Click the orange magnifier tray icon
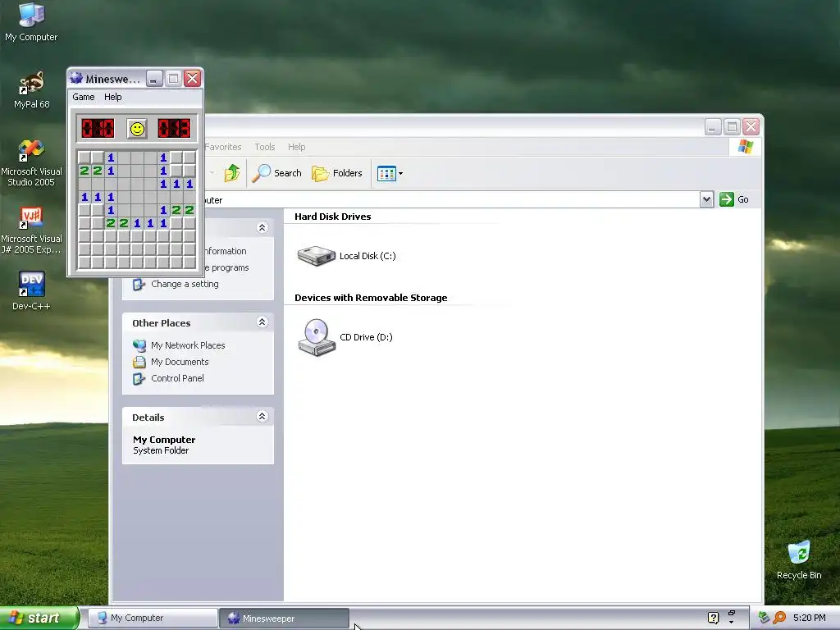The width and height of the screenshot is (840, 630). (779, 618)
